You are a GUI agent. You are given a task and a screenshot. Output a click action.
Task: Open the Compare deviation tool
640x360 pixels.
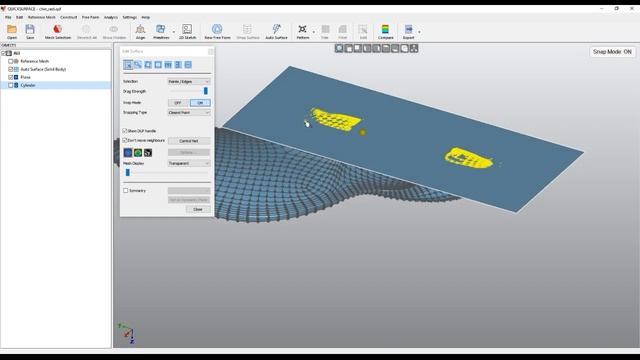pyautogui.click(x=385, y=31)
